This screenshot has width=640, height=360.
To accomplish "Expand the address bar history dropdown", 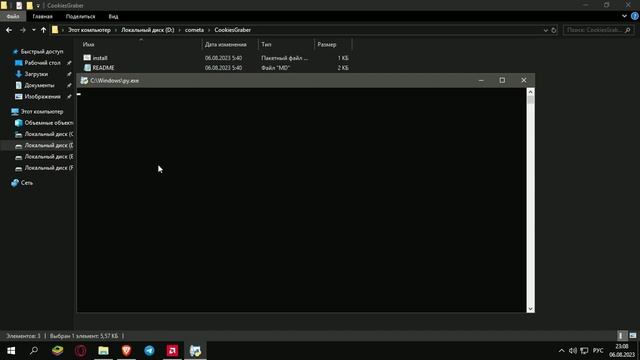I will point(545,30).
